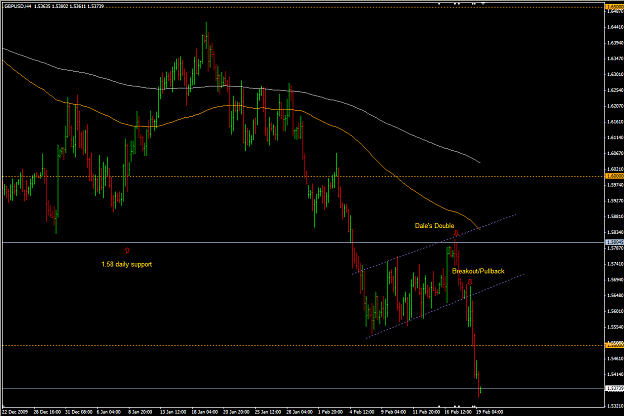Click the current price tag 1.53729 on the scale
The height and width of the screenshot is (417, 625).
point(614,388)
